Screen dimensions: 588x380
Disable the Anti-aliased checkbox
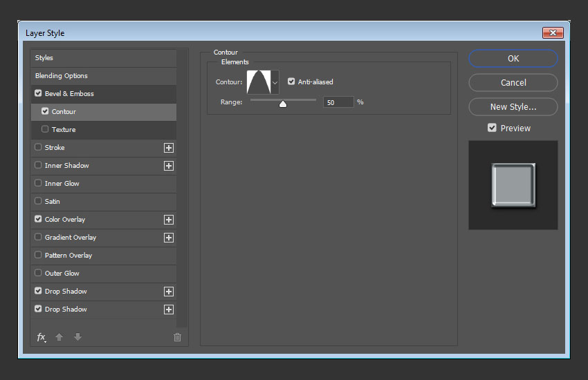pyautogui.click(x=291, y=82)
